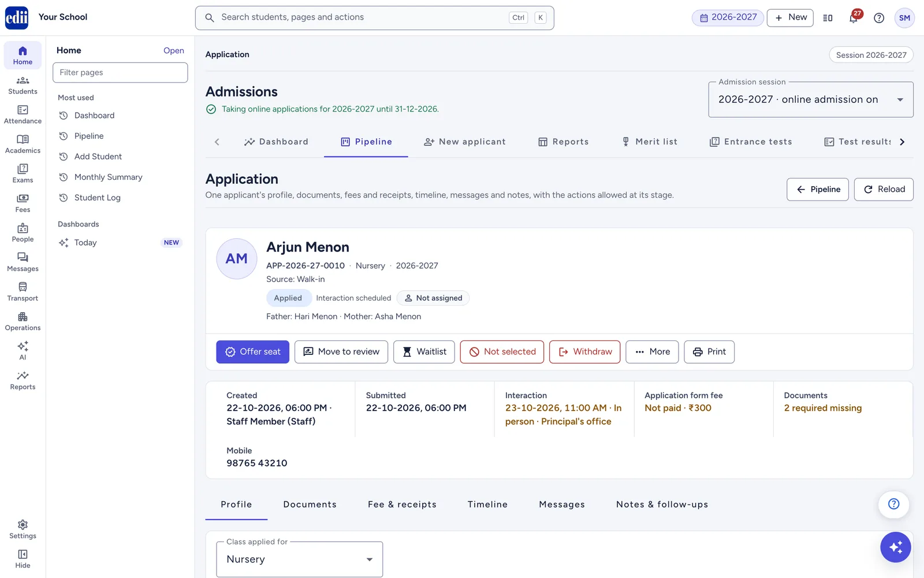Viewport: 924px width, 578px height.
Task: Open the Today dashboard marked NEW
Action: point(120,243)
